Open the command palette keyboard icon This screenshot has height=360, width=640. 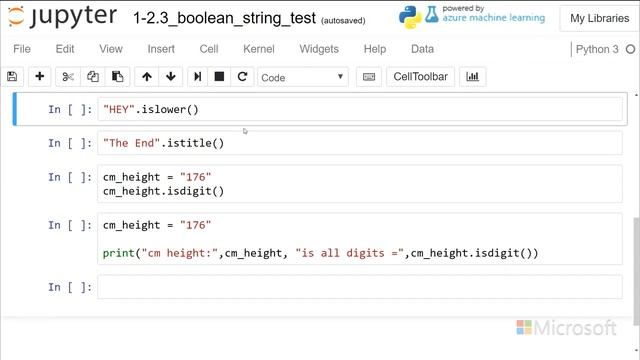click(x=369, y=76)
